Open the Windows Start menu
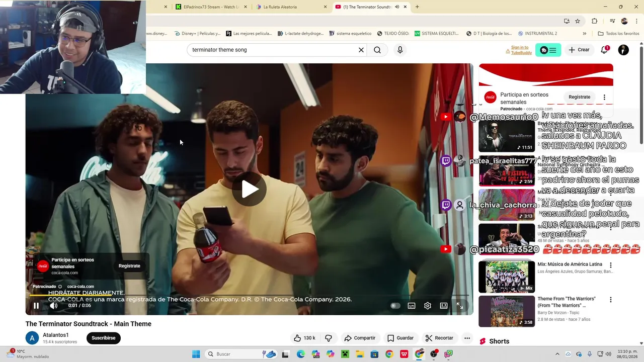 pos(196,354)
